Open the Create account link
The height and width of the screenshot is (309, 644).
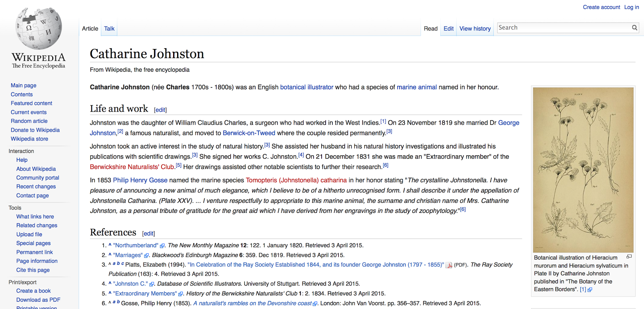click(601, 7)
